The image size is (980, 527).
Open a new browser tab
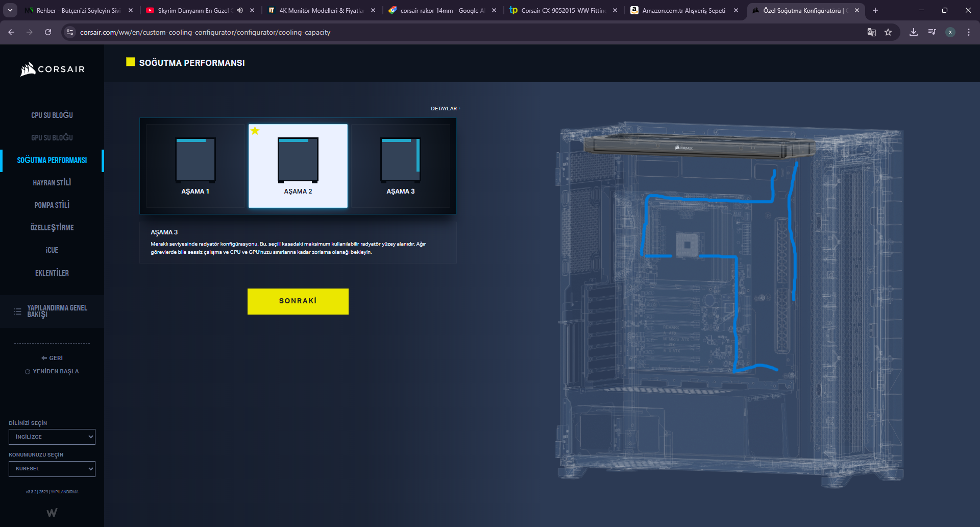point(875,10)
